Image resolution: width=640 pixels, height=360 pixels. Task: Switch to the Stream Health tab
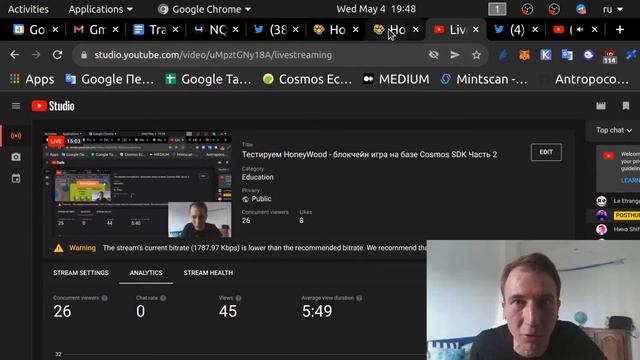point(208,273)
